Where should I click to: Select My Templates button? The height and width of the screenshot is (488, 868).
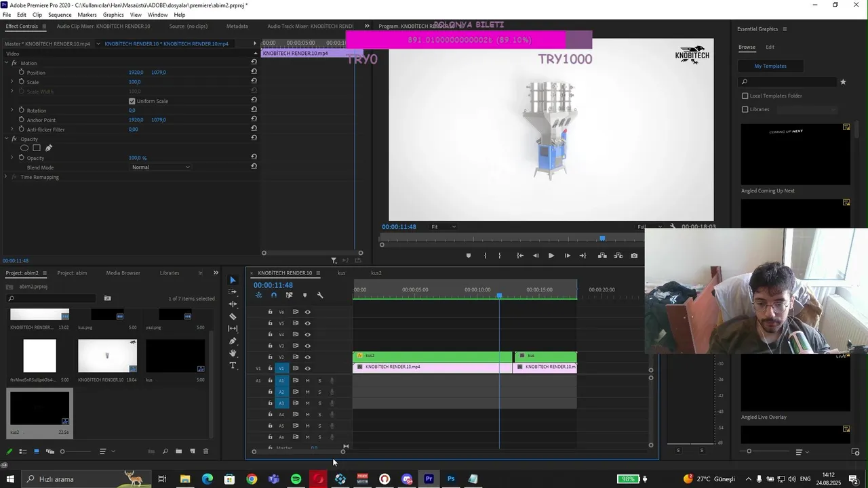[x=770, y=66]
